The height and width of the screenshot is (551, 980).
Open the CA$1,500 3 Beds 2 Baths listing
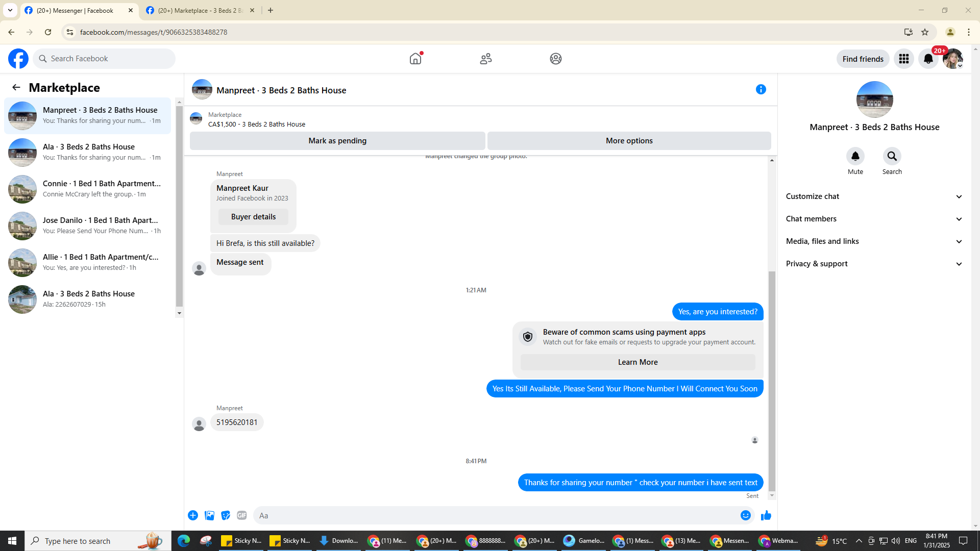pos(257,124)
